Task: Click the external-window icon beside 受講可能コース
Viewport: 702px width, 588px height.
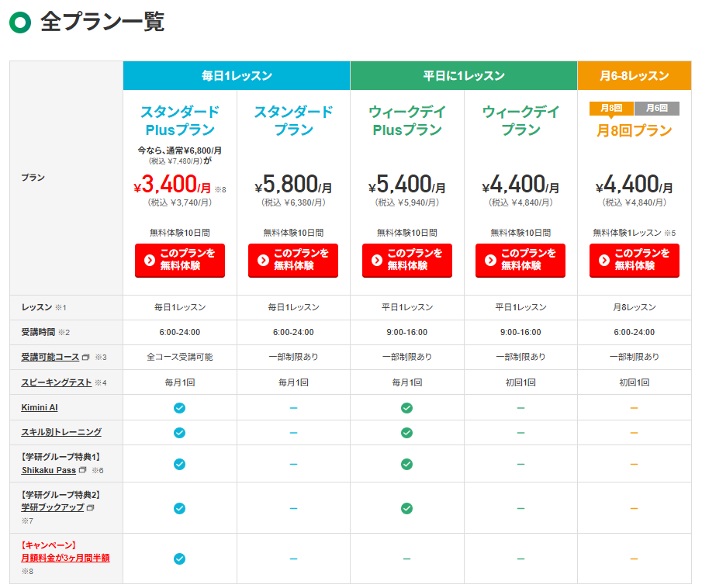Action: coord(86,358)
